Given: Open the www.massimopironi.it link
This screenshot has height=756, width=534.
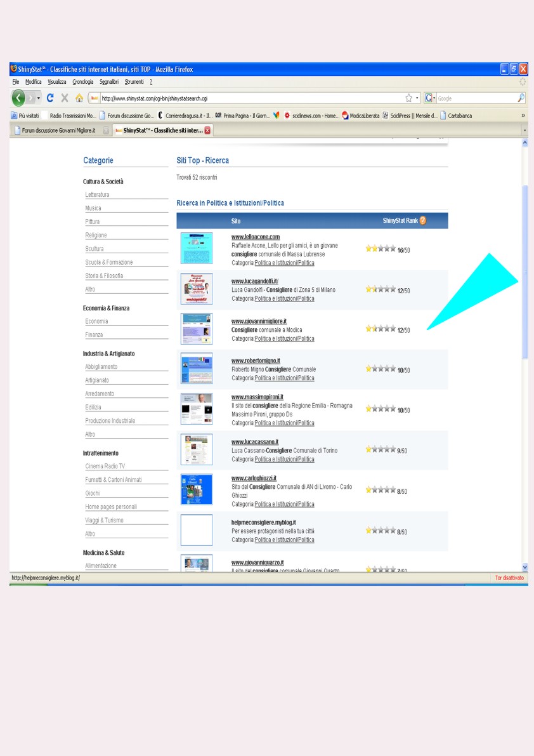Looking at the screenshot, I should (257, 397).
